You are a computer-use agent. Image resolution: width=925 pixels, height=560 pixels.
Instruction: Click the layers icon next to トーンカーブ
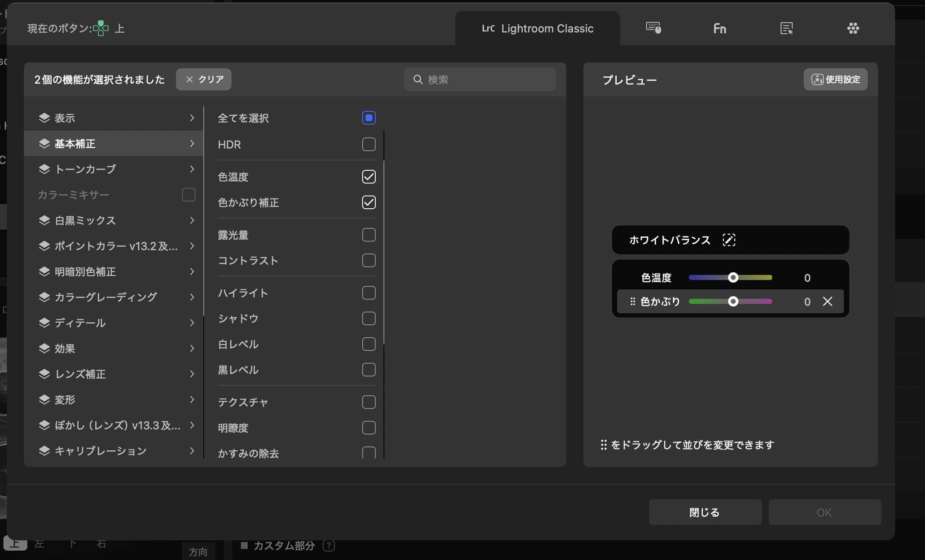click(x=44, y=169)
